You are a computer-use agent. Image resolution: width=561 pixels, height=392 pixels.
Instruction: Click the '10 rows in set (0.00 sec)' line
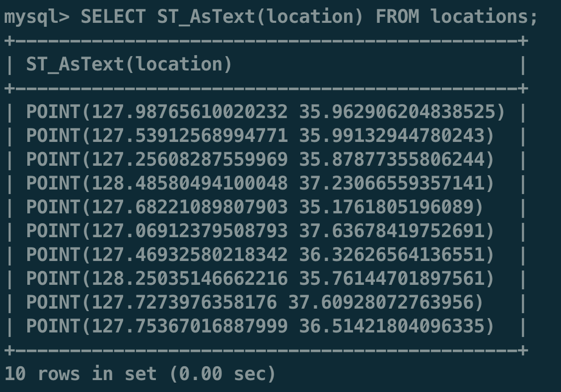click(x=140, y=374)
